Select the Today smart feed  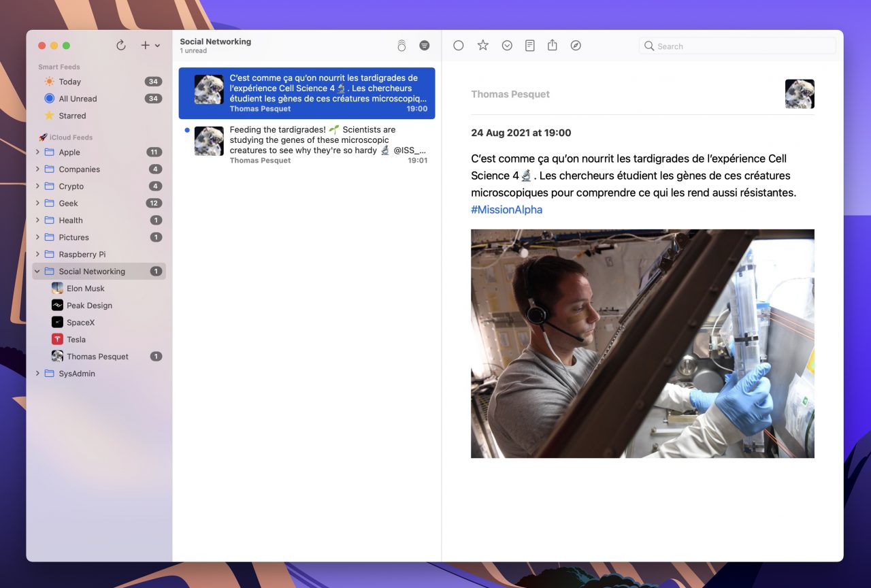99,82
